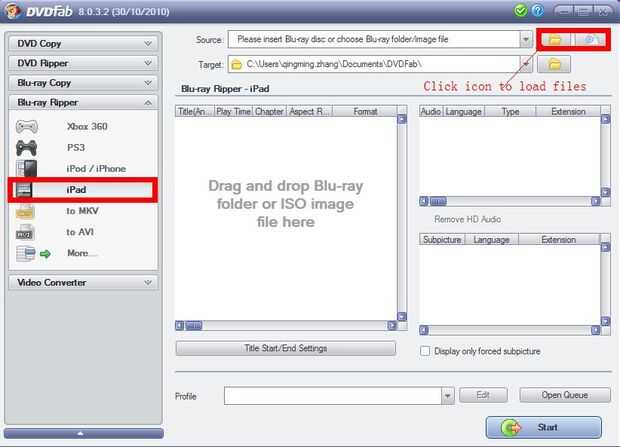Click the green arrow beside More
620x447 pixels.
click(x=45, y=254)
